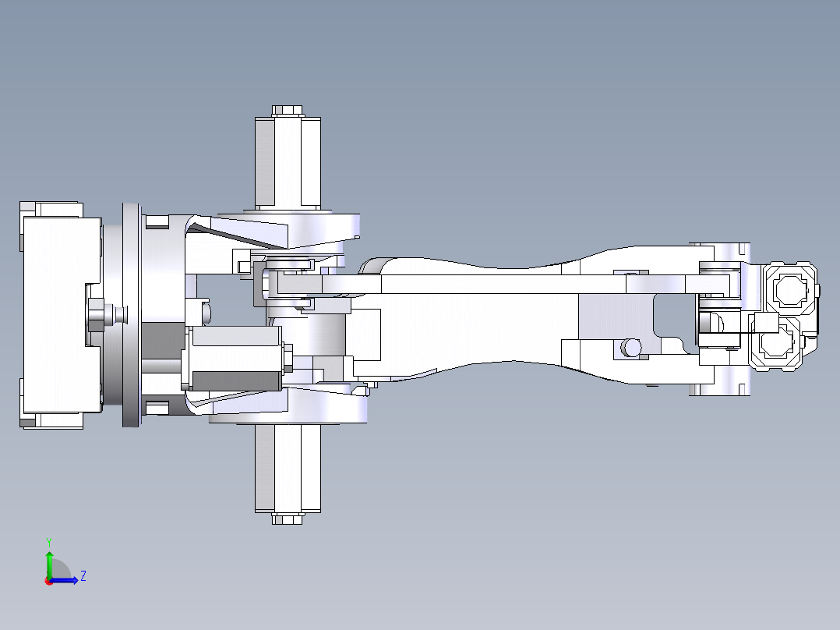The height and width of the screenshot is (630, 840).
Task: Select the upper octagonal connector at the arm tip
Action: coord(791,289)
